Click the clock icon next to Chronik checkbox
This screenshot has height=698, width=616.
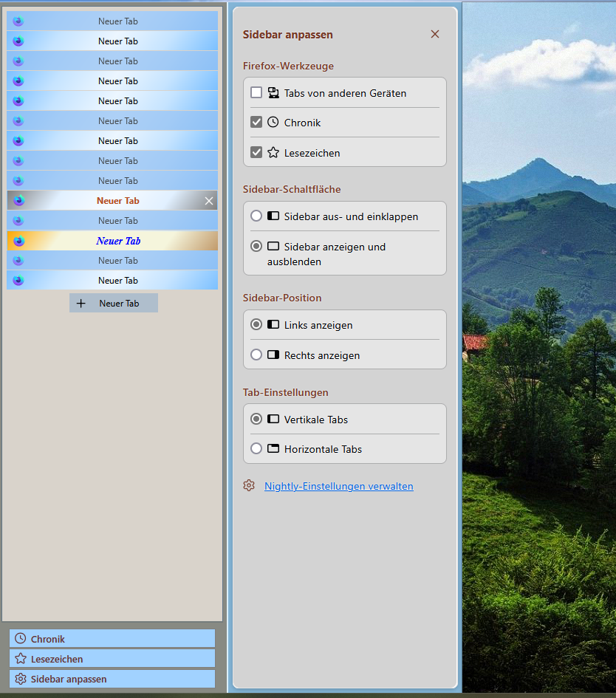pos(273,122)
